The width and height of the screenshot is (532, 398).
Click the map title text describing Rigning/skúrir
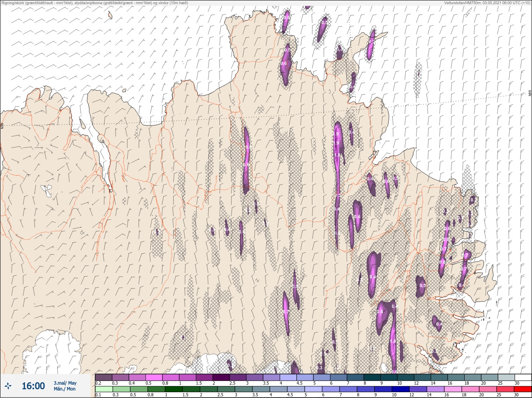[94, 3]
